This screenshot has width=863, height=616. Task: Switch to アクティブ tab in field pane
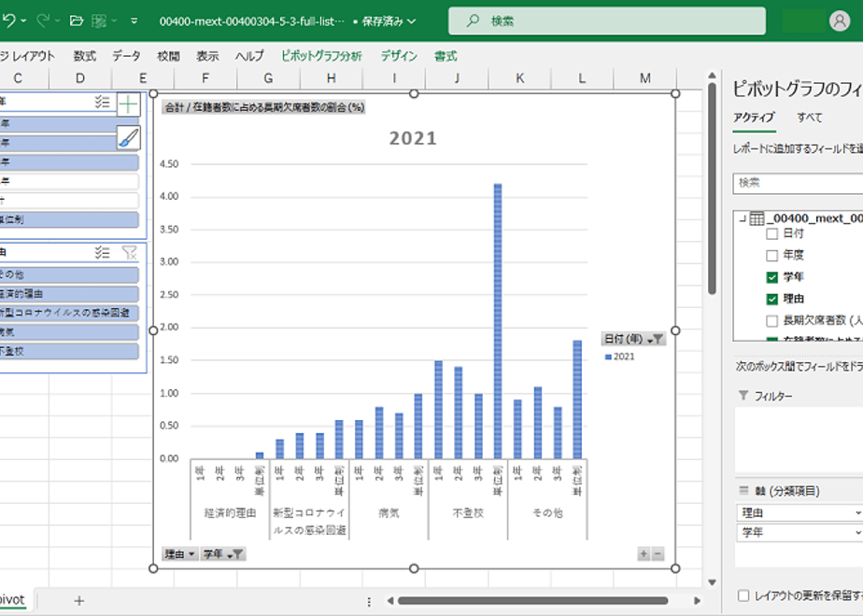click(x=754, y=118)
